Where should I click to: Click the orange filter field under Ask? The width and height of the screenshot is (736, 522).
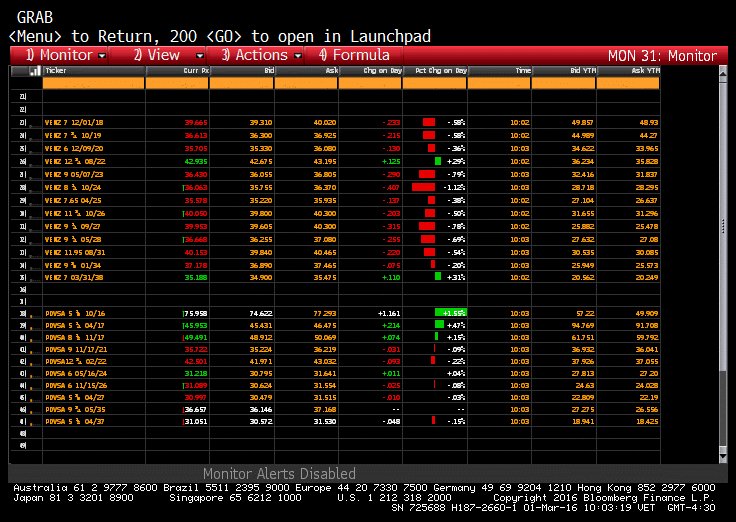[x=306, y=83]
